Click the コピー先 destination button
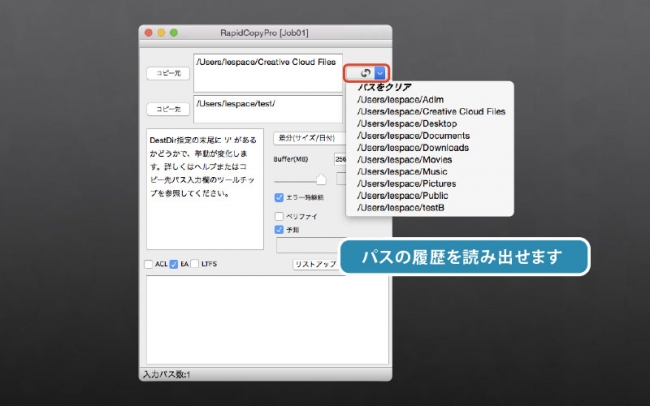 (x=168, y=109)
